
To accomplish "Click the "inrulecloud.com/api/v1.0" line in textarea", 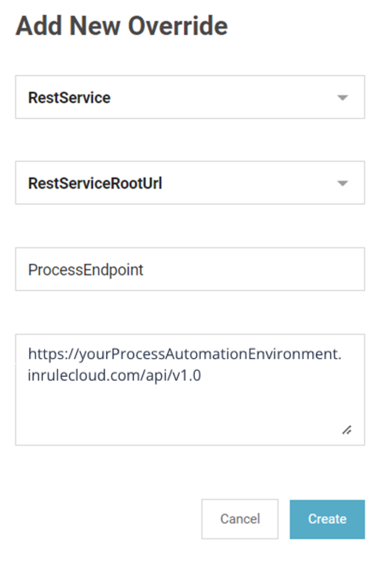I will (114, 376).
